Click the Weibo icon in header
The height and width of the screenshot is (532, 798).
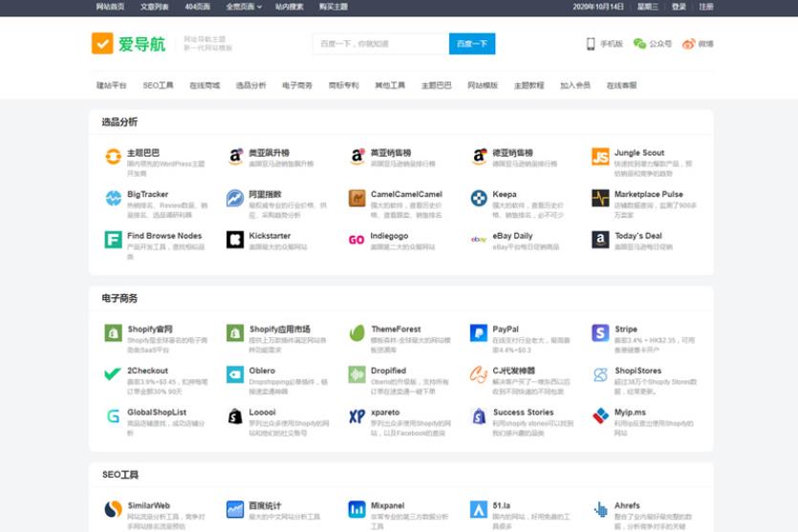pos(688,44)
